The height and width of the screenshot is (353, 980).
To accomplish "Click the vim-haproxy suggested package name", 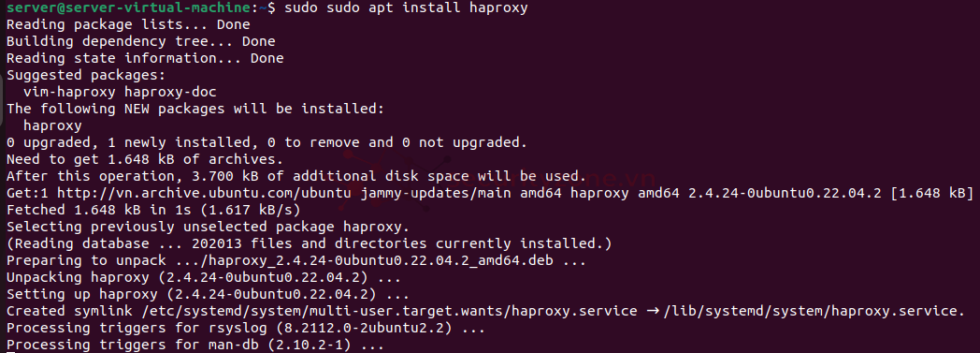I will 69,92.
